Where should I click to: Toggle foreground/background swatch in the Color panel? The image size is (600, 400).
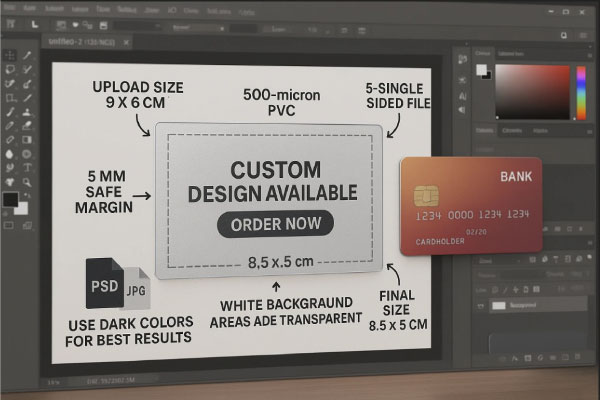pyautogui.click(x=481, y=70)
